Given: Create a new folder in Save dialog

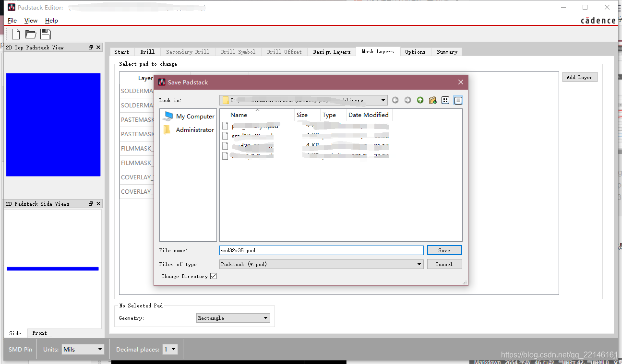Looking at the screenshot, I should 432,100.
